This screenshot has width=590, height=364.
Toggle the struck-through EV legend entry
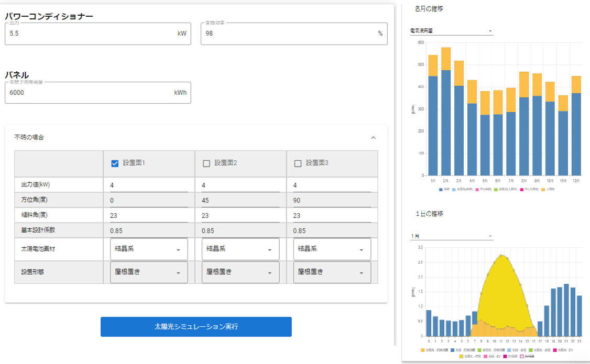(527, 356)
